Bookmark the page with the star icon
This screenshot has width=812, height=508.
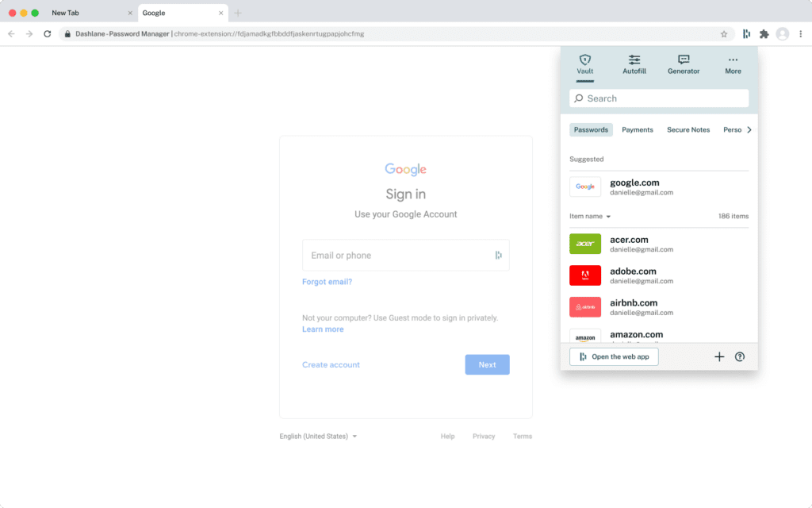(724, 35)
